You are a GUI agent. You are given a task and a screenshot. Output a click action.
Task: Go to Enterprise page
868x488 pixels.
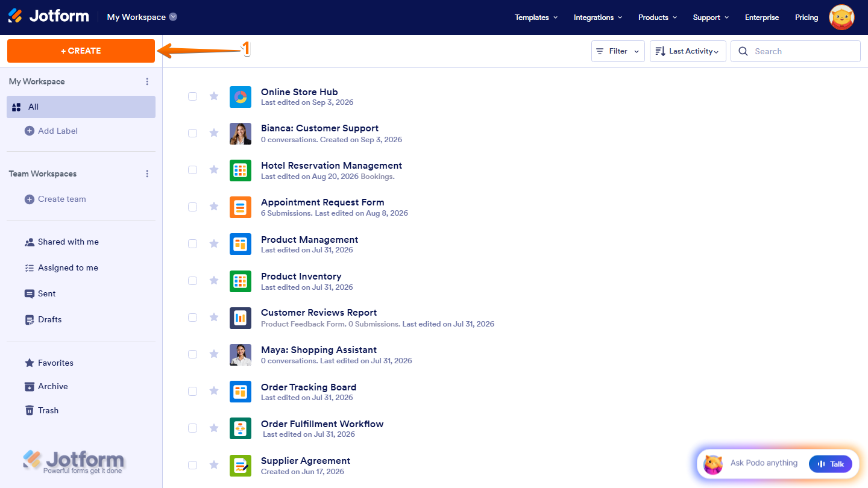(x=762, y=17)
